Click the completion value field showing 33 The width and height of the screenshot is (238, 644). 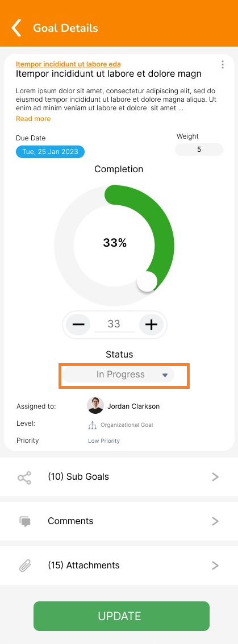[x=114, y=324]
